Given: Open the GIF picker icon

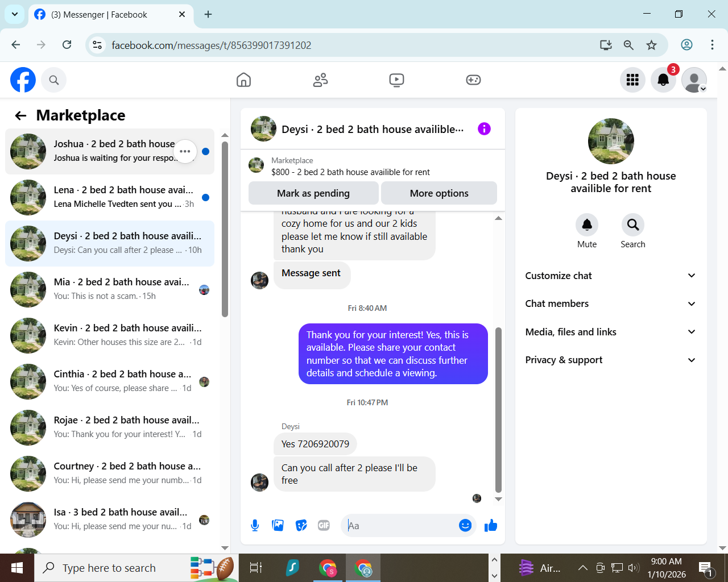Looking at the screenshot, I should (324, 526).
